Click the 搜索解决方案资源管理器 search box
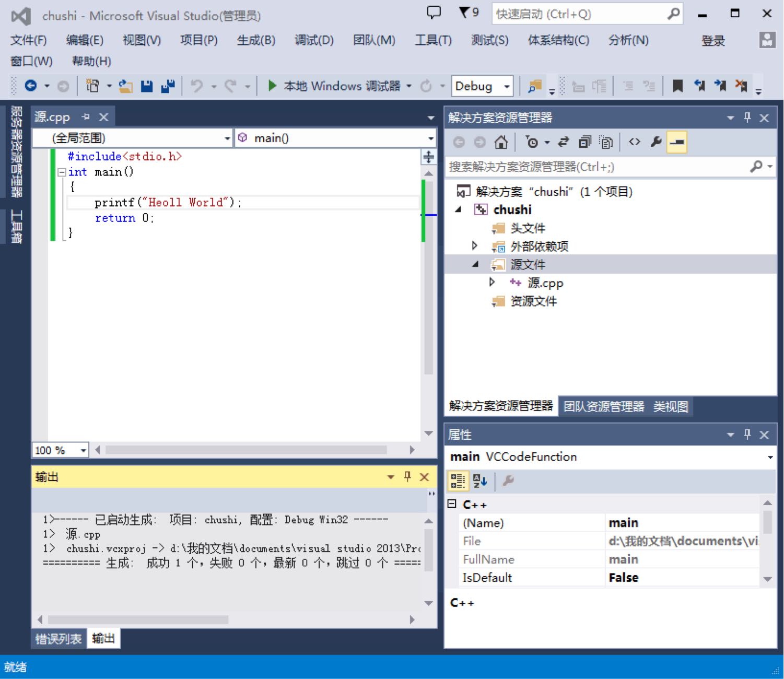The image size is (784, 679). [610, 167]
